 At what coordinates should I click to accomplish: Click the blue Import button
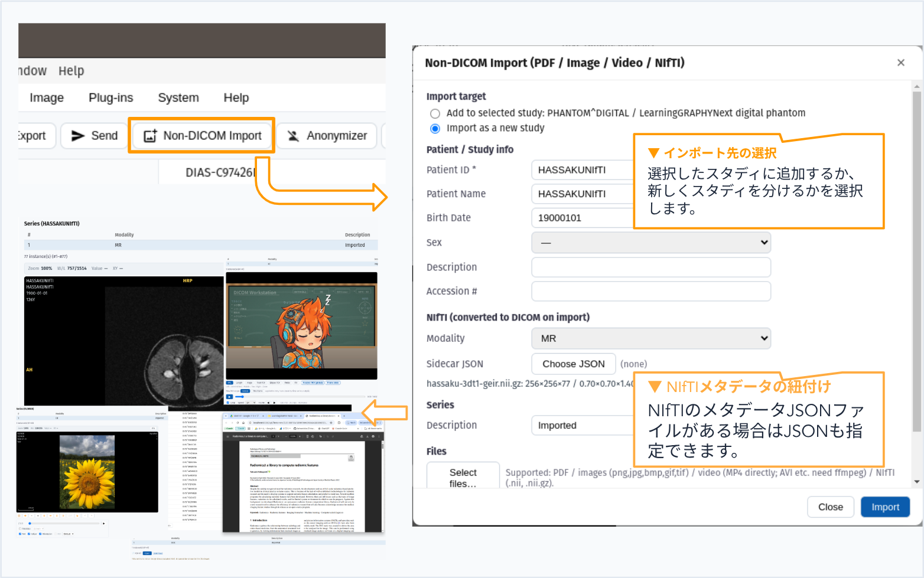pos(885,507)
